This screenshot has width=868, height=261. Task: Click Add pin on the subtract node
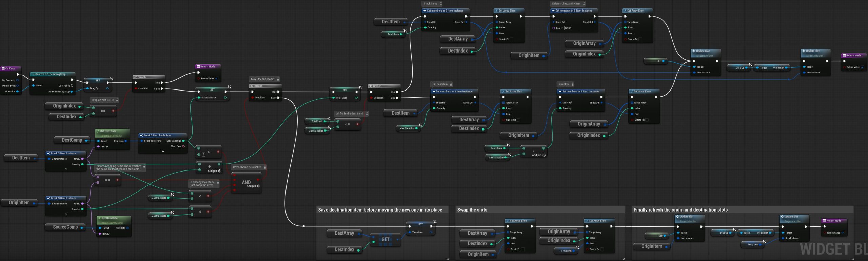click(x=544, y=155)
